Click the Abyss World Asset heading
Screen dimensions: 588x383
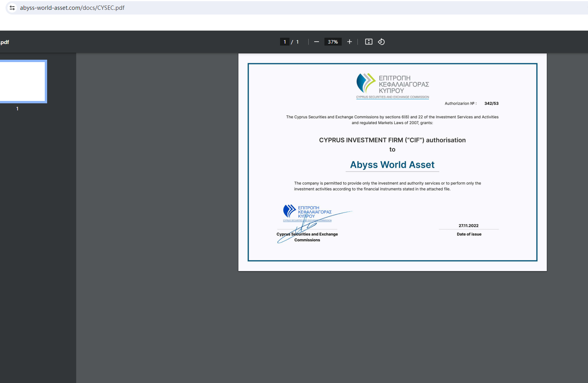click(x=392, y=165)
